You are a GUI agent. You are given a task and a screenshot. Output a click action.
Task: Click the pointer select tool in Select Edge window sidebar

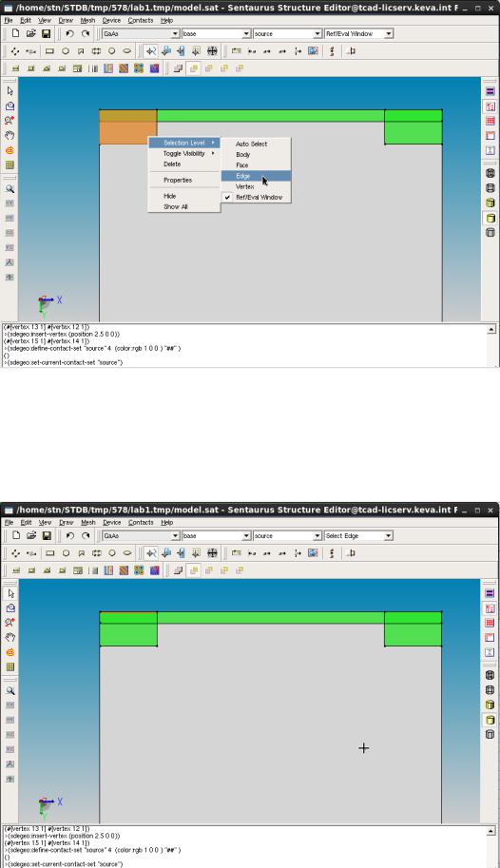(10, 593)
